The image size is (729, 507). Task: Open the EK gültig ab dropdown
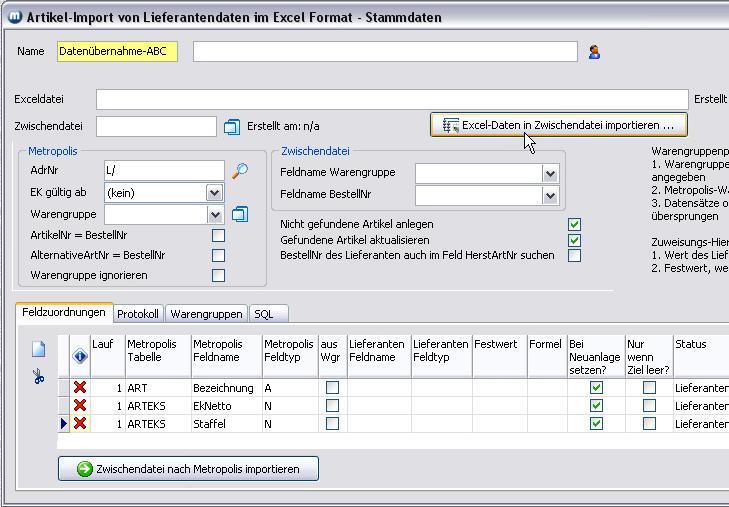pyautogui.click(x=214, y=193)
